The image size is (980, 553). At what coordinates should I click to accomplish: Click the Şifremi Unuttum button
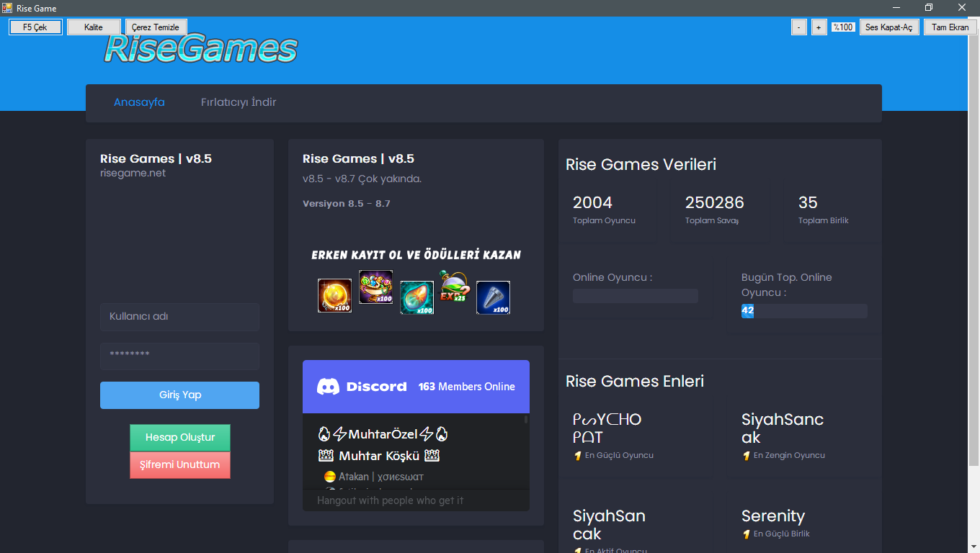[180, 465]
